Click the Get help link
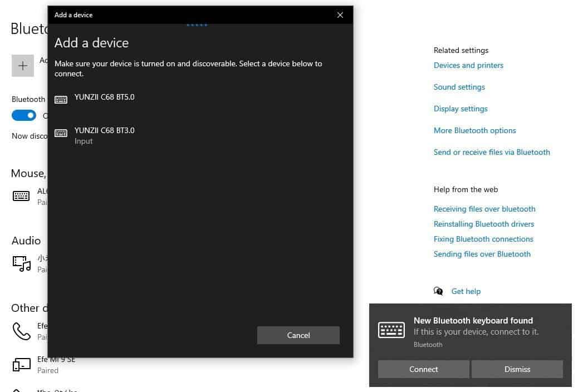The width and height of the screenshot is (578, 392). point(466,291)
